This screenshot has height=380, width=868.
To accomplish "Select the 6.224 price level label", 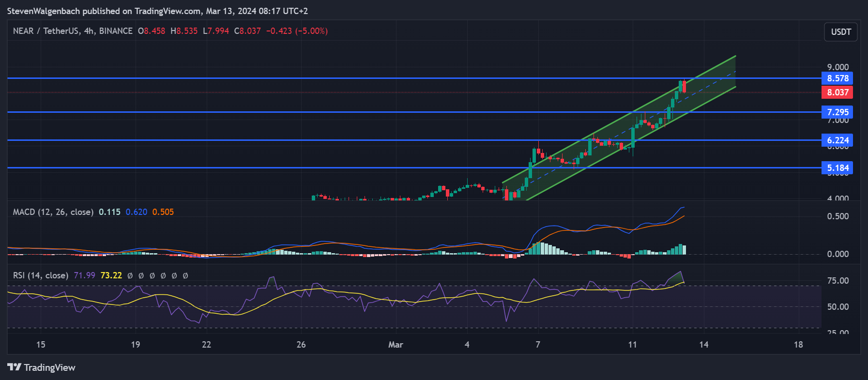I will coord(838,140).
